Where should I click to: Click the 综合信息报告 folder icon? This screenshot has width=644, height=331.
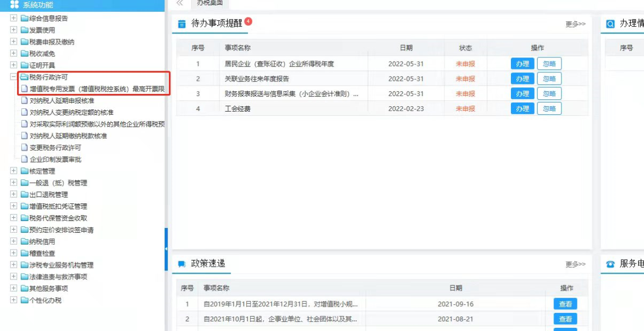pos(24,18)
